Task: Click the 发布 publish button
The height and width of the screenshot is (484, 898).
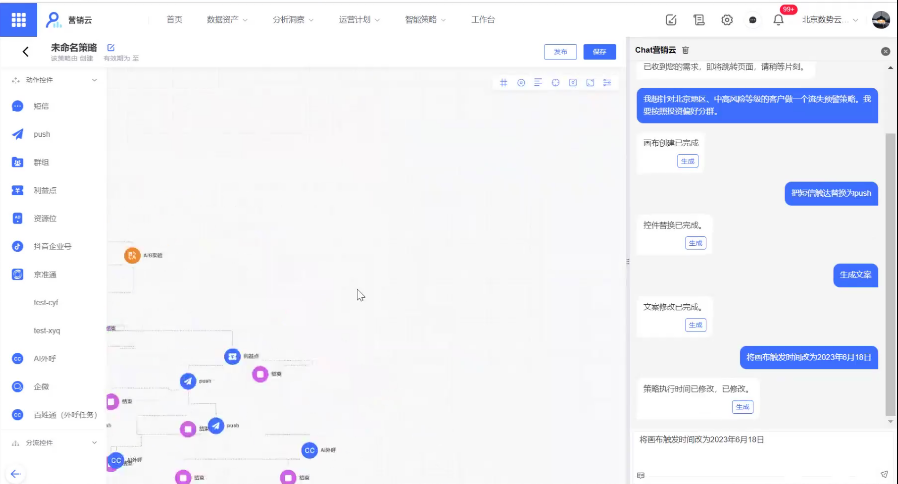Action: [x=560, y=52]
